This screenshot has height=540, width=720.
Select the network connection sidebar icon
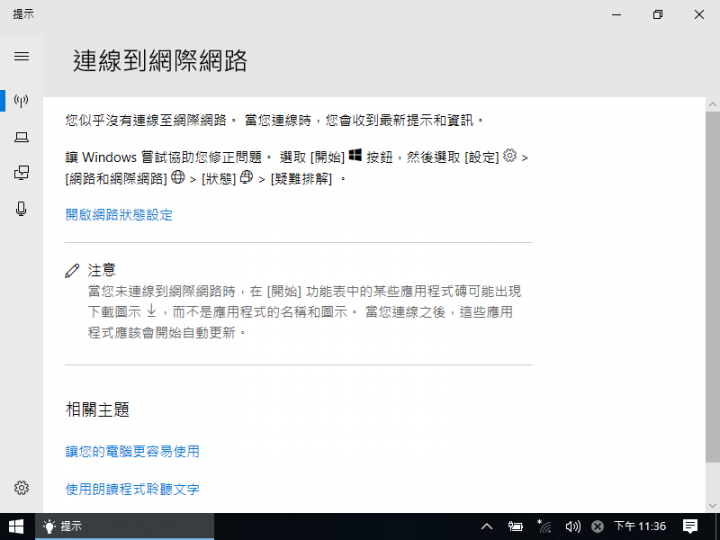pos(21,100)
